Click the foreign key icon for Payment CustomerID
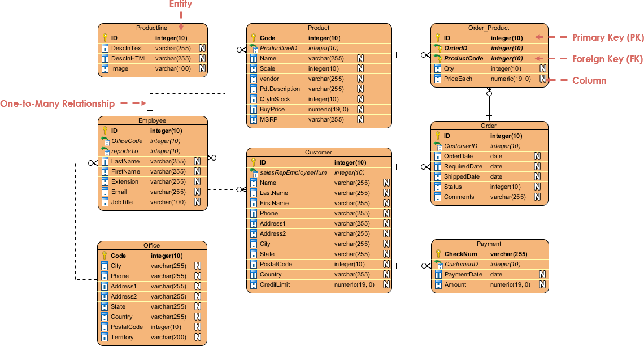 point(438,264)
